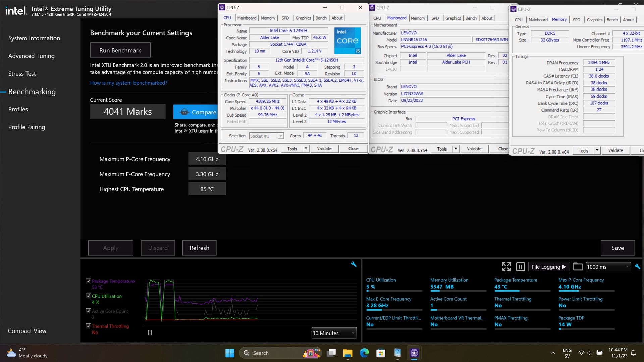This screenshot has height=362, width=644.
Task: Close the first CPU-Z window with Close button
Action: pos(353,148)
